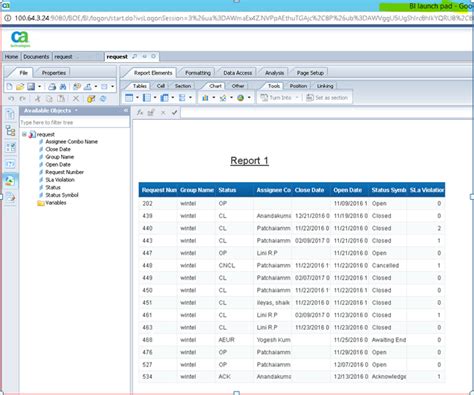
Task: Open the Analysis ribbon tab
Action: coord(274,73)
